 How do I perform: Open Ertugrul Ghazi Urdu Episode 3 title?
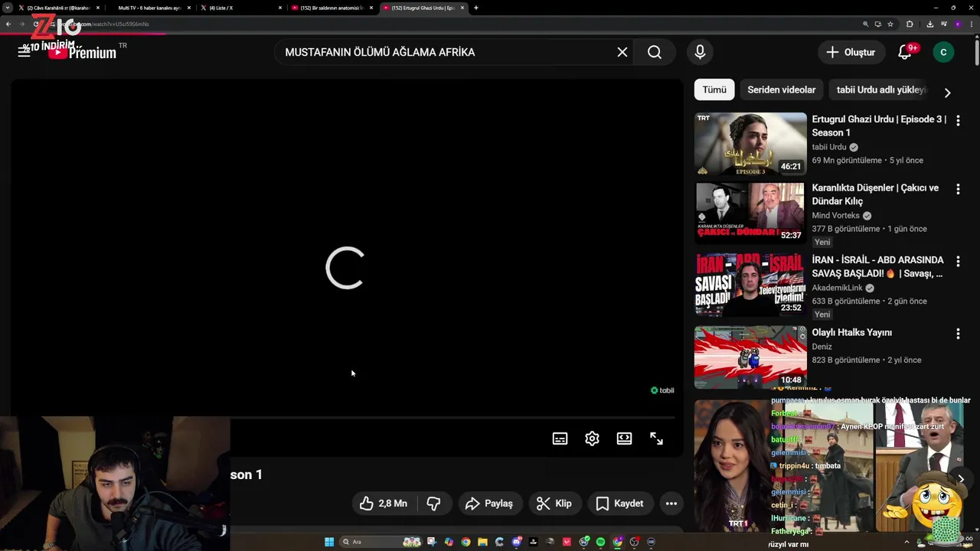(879, 126)
